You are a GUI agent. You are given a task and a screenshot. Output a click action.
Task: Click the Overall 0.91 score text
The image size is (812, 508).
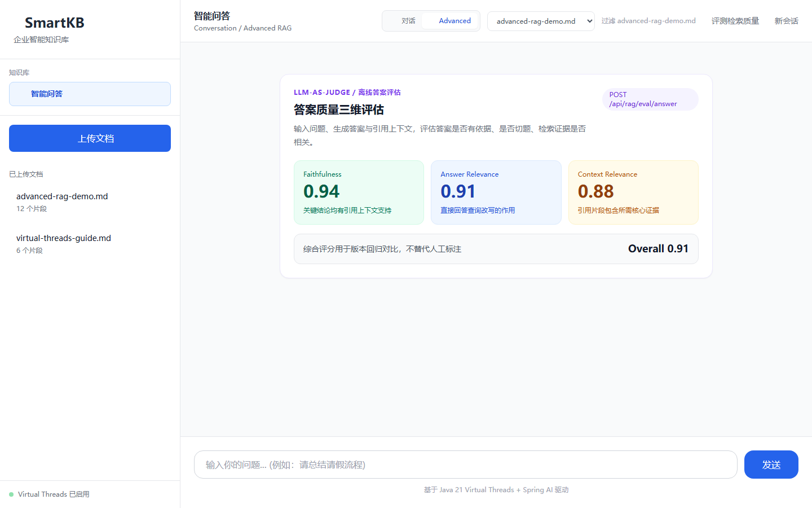coord(658,249)
